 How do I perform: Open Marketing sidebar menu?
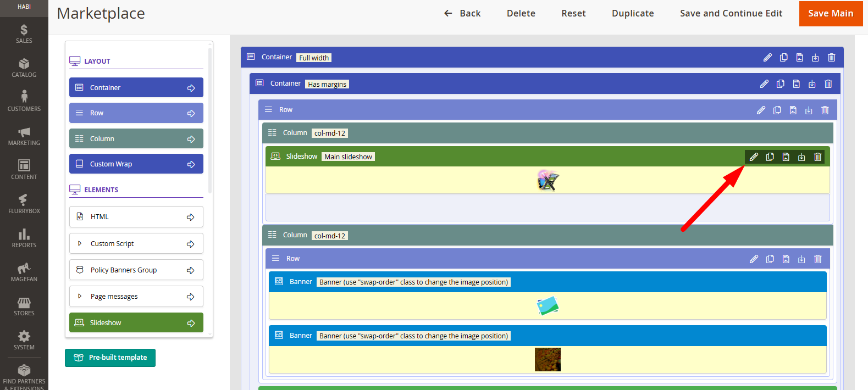click(24, 136)
